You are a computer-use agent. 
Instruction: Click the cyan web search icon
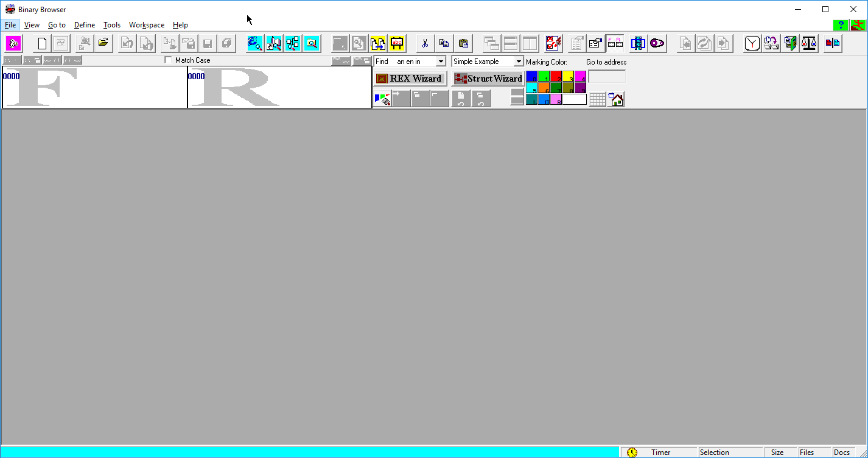255,43
